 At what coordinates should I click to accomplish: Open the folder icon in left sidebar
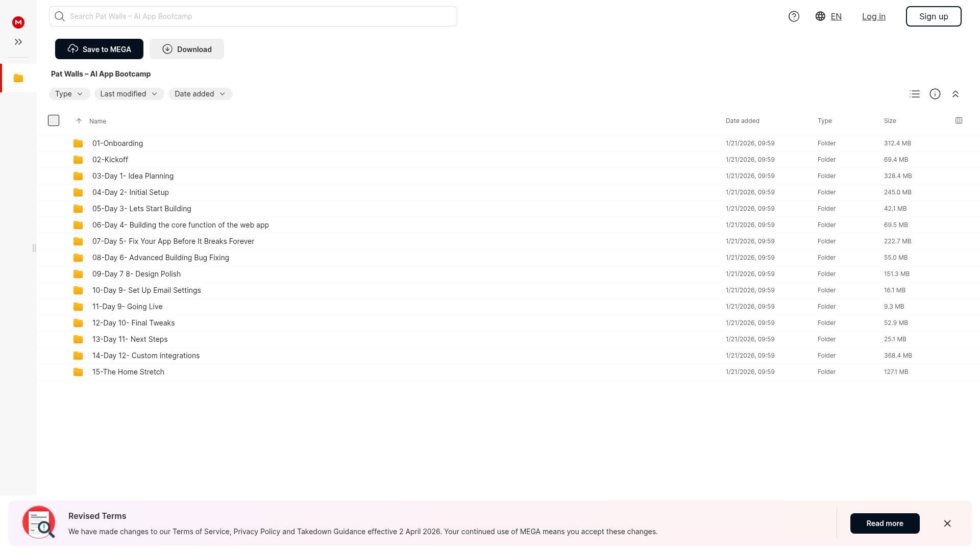tap(18, 78)
